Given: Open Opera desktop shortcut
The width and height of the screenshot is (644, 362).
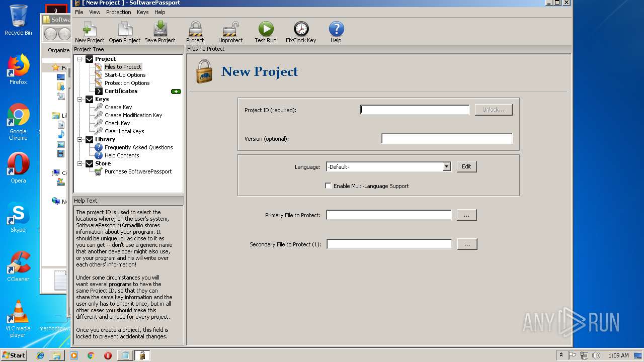Looking at the screenshot, I should pos(18,168).
